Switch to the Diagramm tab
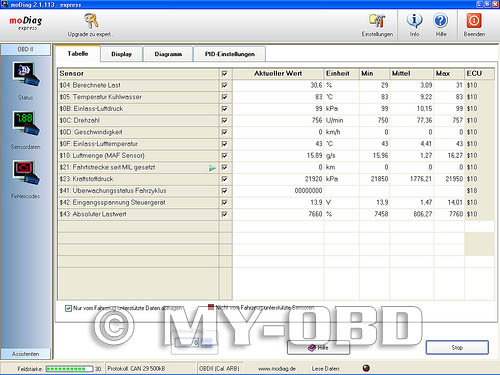Viewport: 500px width, 375px height. click(168, 54)
